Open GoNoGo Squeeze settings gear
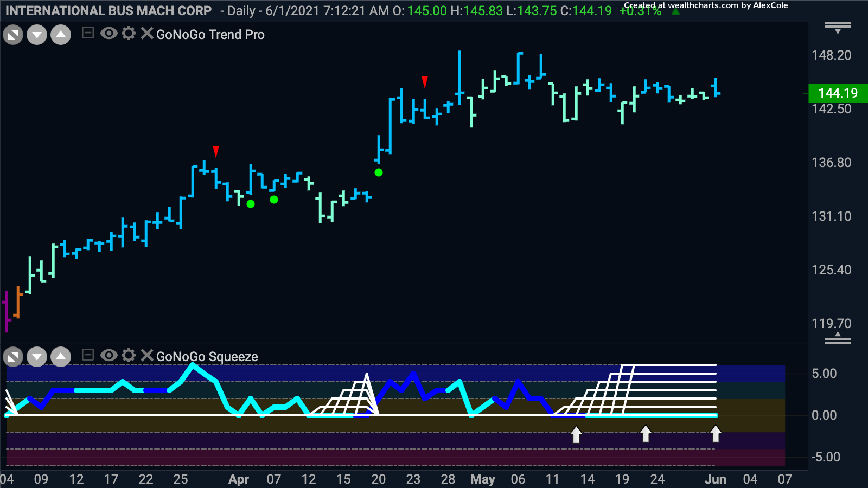868x488 pixels. (x=129, y=355)
